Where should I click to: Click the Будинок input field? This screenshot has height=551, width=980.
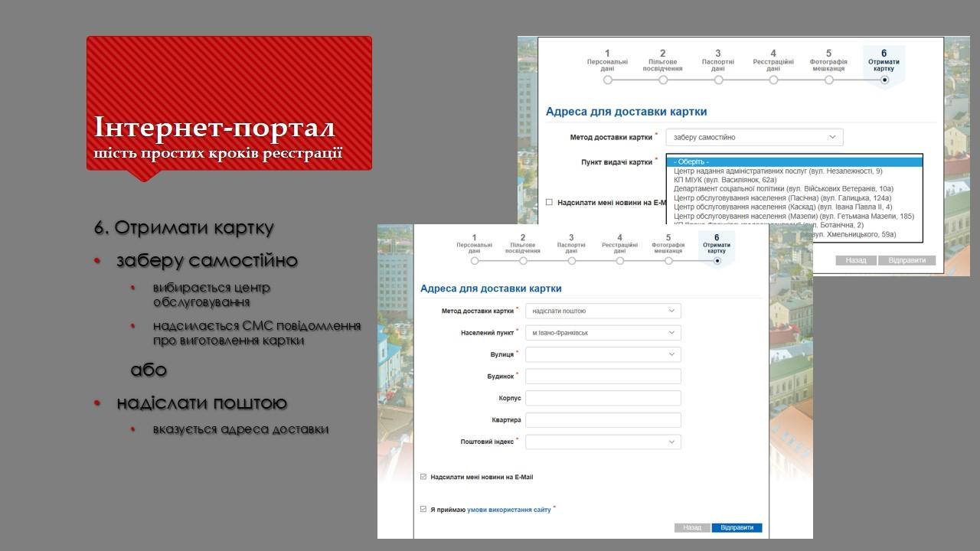pyautogui.click(x=603, y=377)
